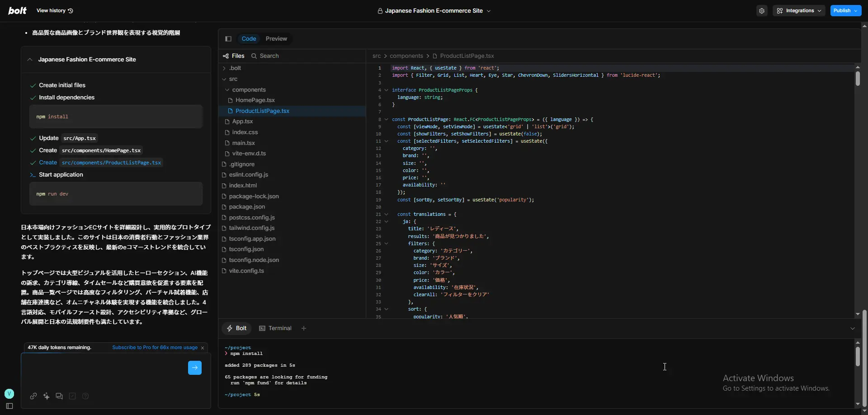The image size is (868, 415).
Task: Switch to the Terminal tab
Action: coord(275,328)
